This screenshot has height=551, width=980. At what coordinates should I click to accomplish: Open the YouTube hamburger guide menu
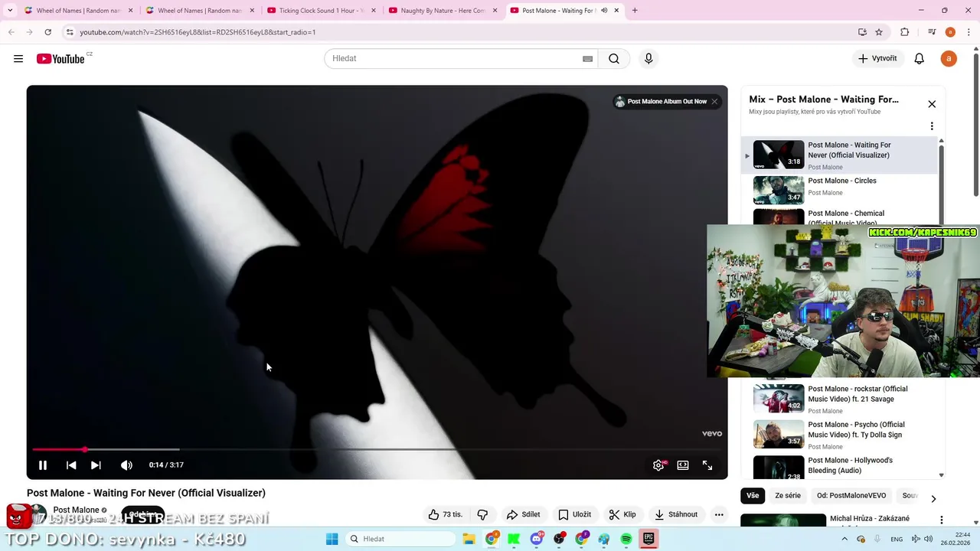coord(18,59)
